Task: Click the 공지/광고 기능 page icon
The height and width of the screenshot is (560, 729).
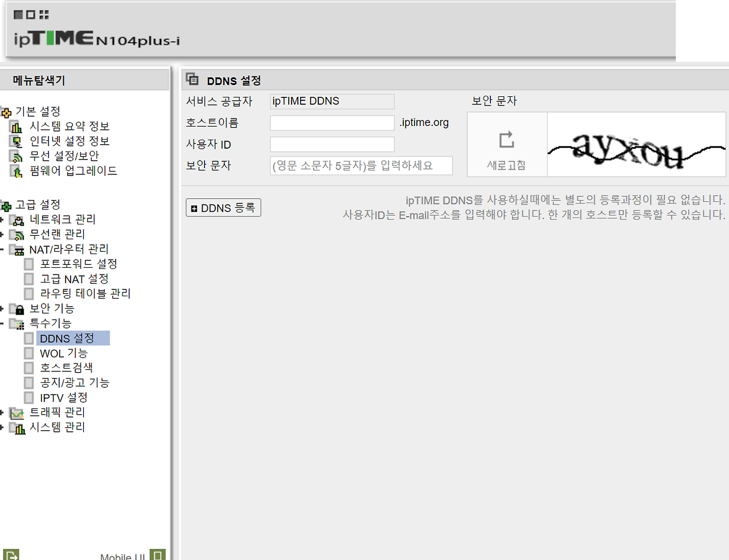Action: coord(29,383)
